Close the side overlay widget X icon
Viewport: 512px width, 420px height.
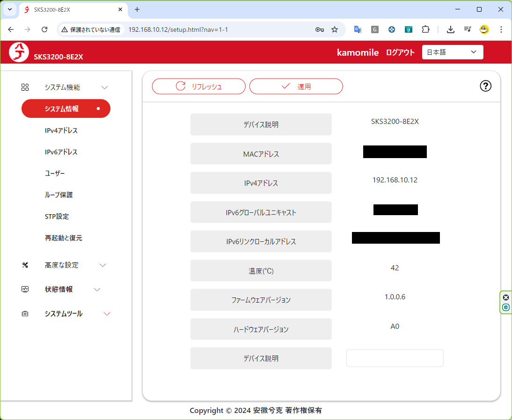tap(506, 297)
